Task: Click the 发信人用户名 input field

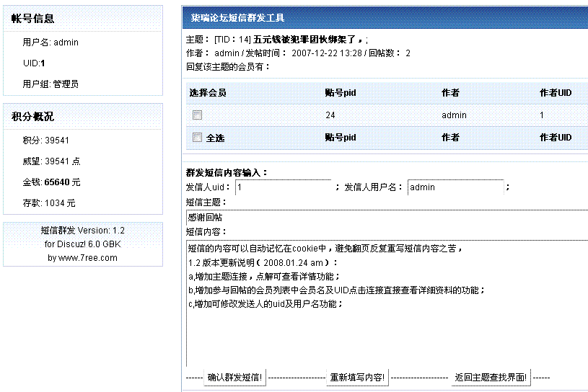Action: click(x=456, y=187)
